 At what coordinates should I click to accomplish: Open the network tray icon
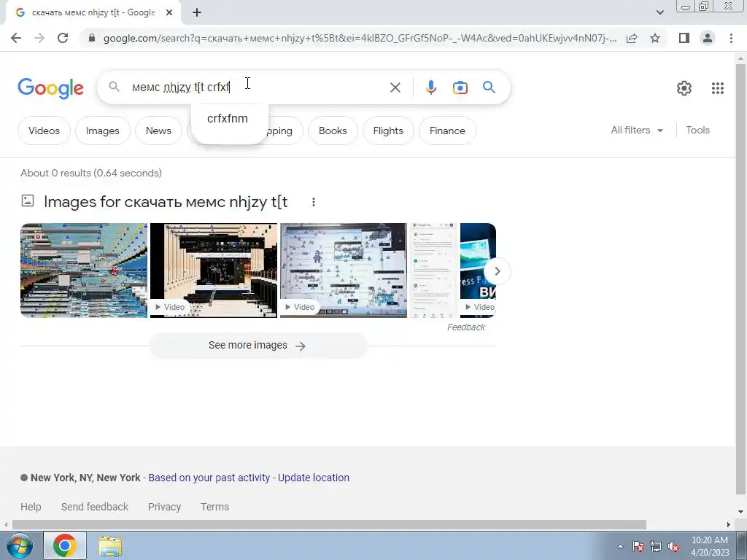(656, 547)
